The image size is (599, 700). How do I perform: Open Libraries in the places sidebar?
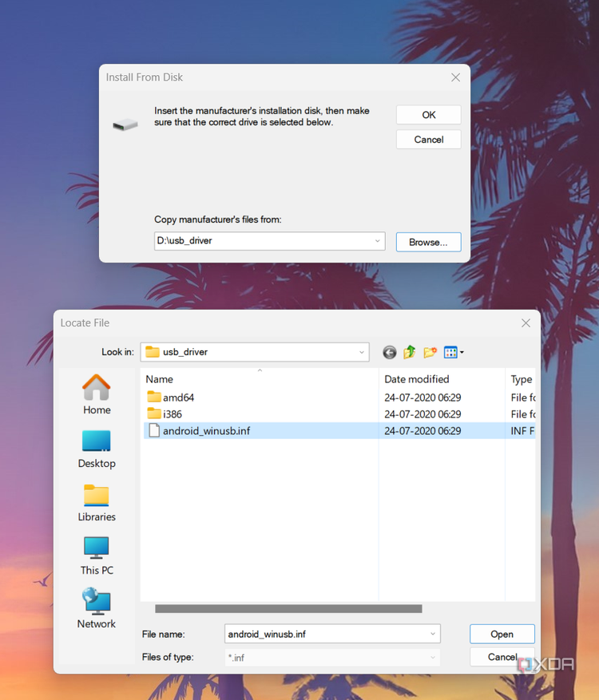(97, 503)
